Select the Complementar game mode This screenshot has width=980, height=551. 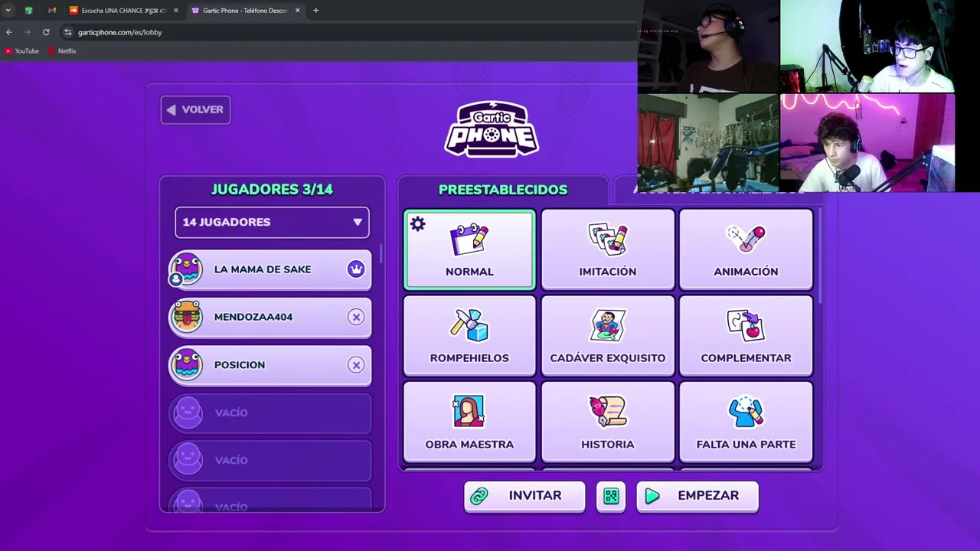coord(746,336)
